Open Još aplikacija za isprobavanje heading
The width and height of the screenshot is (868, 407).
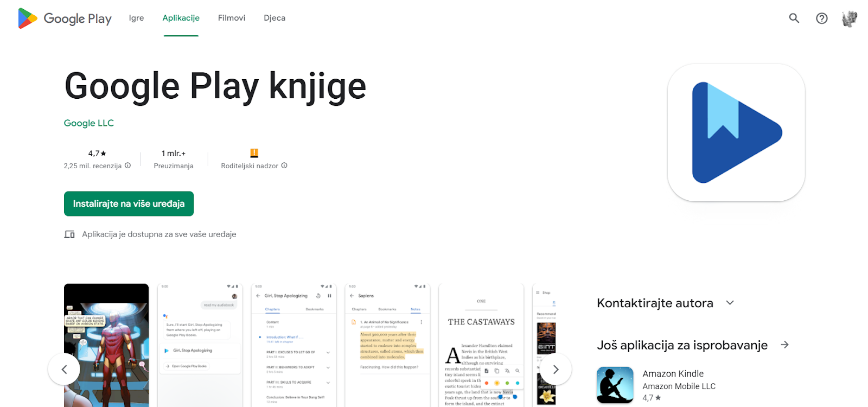[x=682, y=345]
